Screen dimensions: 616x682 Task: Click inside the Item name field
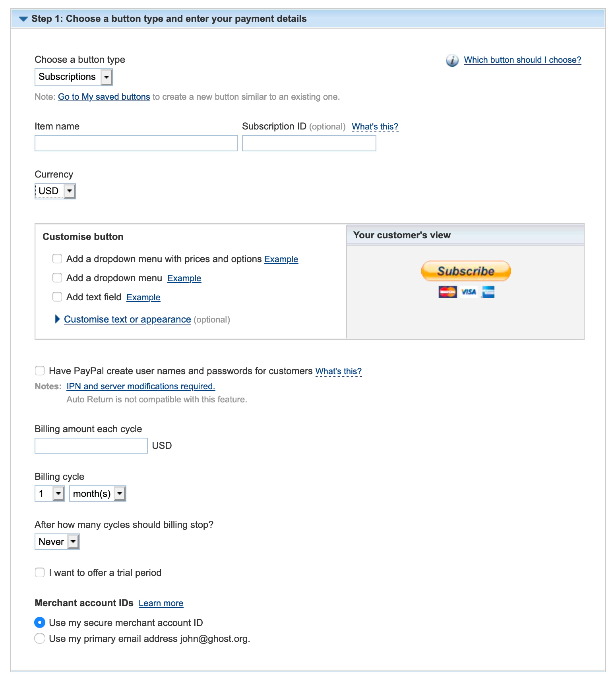tap(136, 143)
